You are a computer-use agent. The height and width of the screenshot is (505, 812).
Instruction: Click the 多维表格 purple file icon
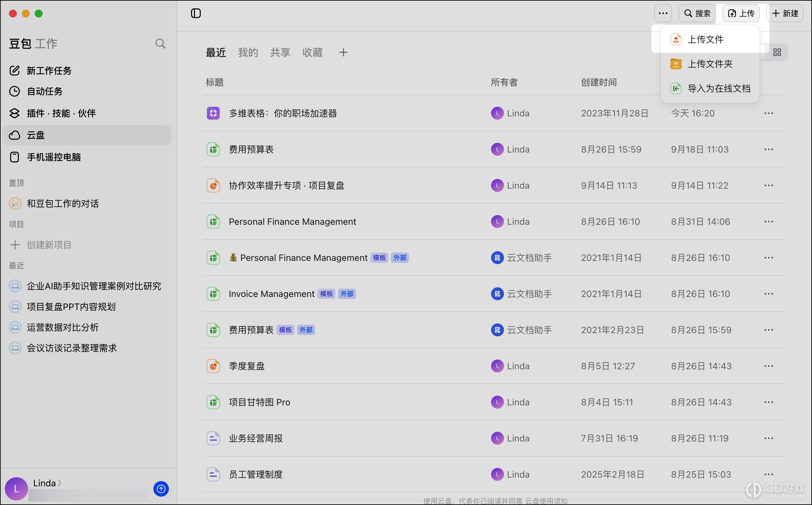click(213, 113)
